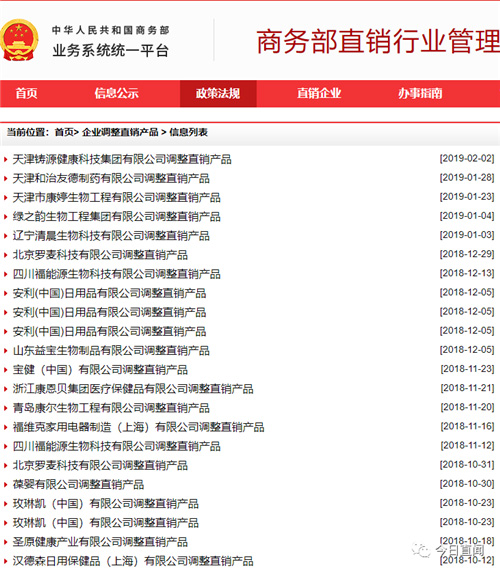Click the 企业调整直销产品 breadcrumb link

[x=120, y=132]
